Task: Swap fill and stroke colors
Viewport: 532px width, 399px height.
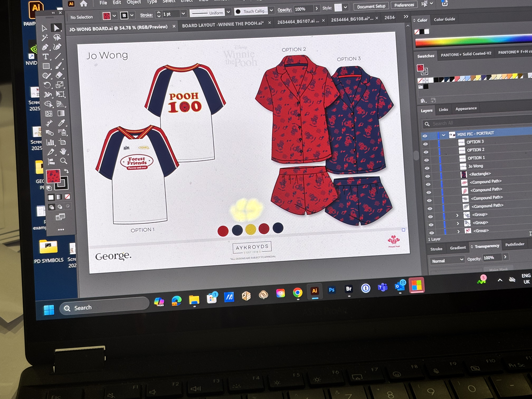Action: (x=66, y=171)
